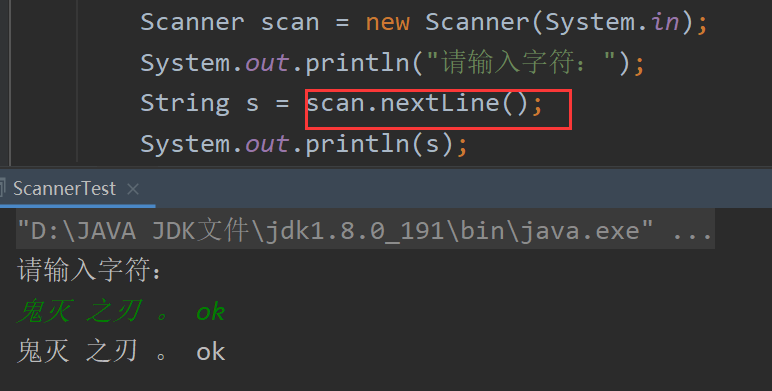This screenshot has height=391, width=772.
Task: Click the 'new' keyword in Scanner line
Action: click(387, 23)
